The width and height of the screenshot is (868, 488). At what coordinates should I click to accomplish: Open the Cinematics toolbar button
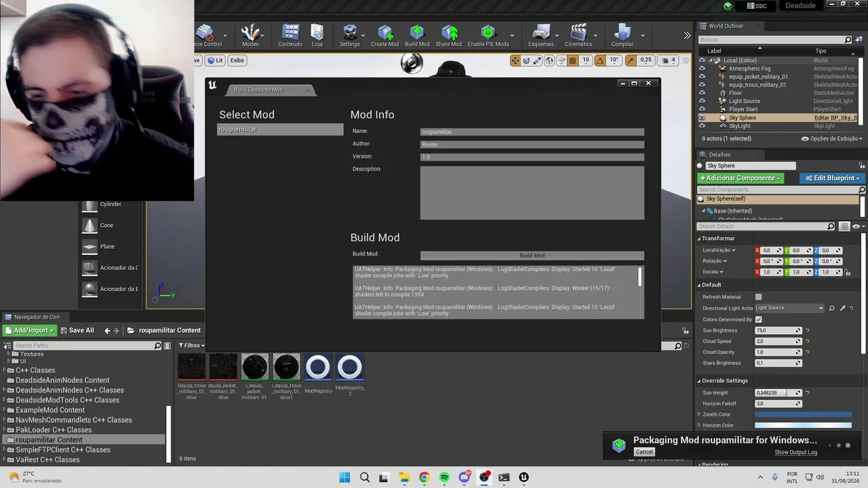click(x=578, y=36)
